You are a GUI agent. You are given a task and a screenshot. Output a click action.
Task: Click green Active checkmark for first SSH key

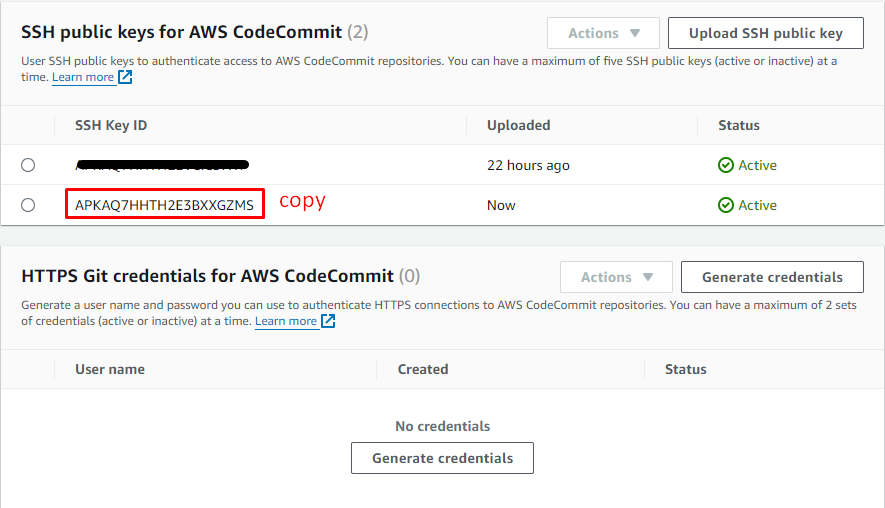pos(726,165)
